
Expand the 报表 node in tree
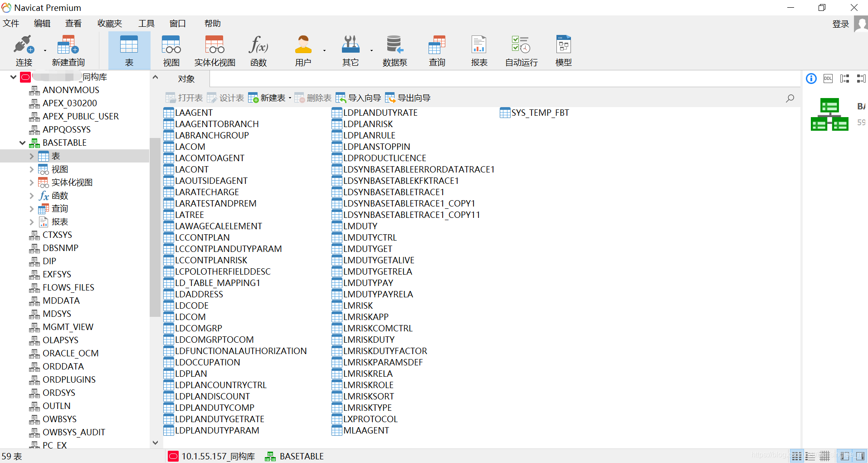(x=31, y=222)
